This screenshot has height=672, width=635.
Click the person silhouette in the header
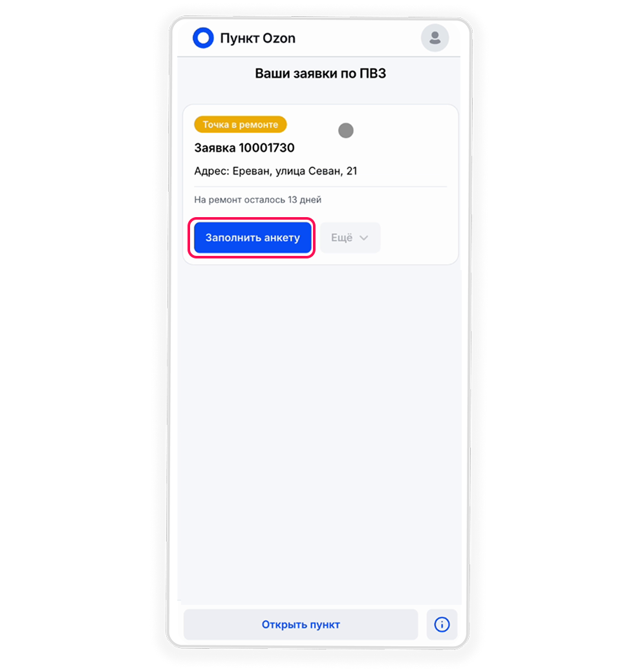coord(435,37)
